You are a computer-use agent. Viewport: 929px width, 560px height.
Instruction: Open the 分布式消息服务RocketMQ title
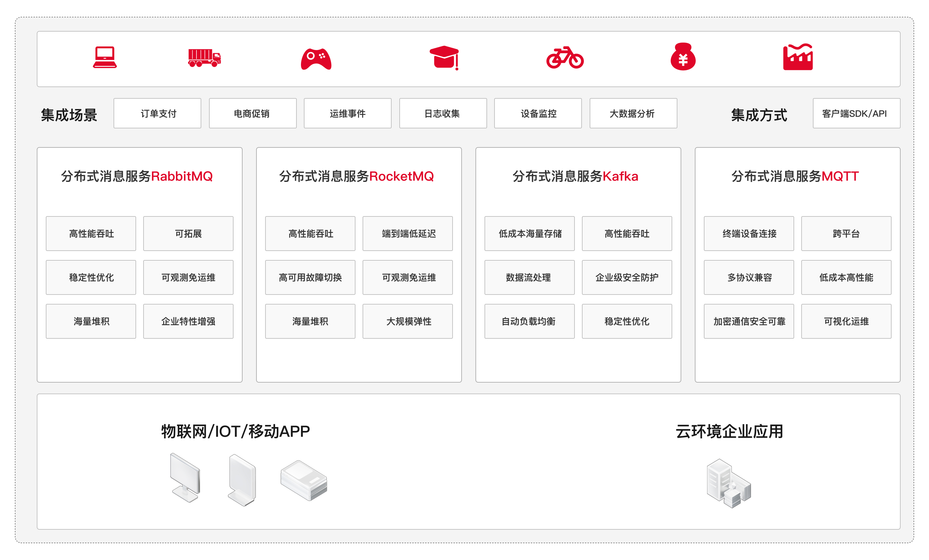point(356,176)
